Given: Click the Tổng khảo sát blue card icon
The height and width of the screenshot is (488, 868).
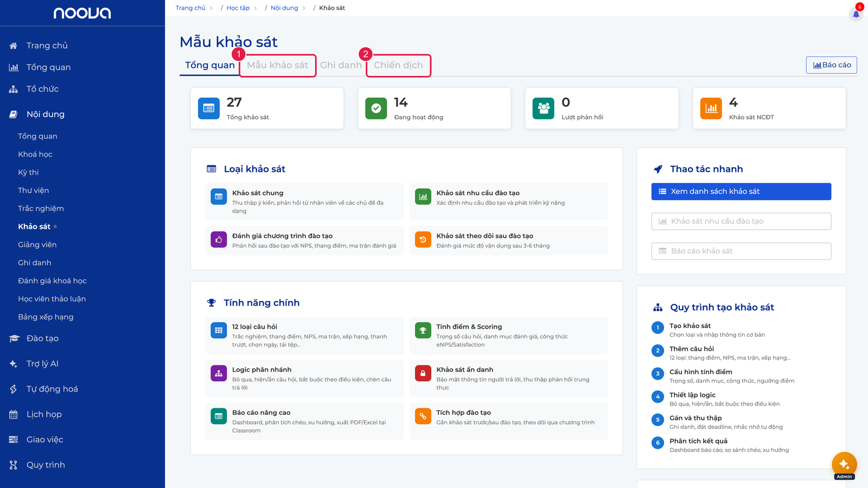Looking at the screenshot, I should [x=209, y=108].
